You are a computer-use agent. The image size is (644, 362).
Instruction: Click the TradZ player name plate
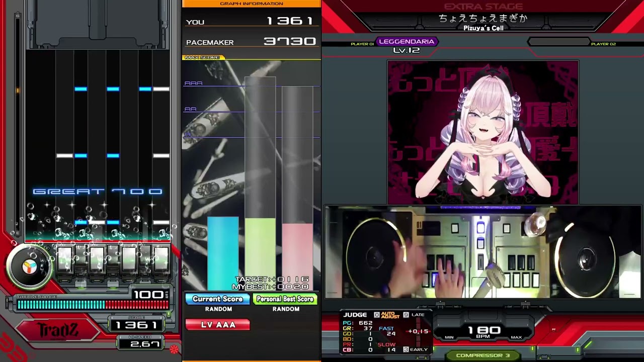(57, 331)
